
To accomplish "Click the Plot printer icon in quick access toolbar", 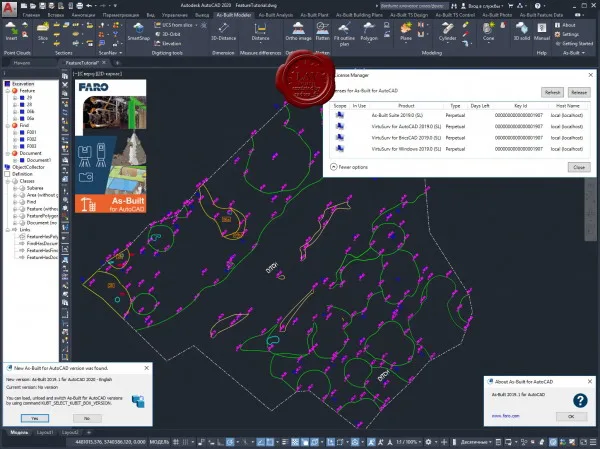I will pos(80,6).
